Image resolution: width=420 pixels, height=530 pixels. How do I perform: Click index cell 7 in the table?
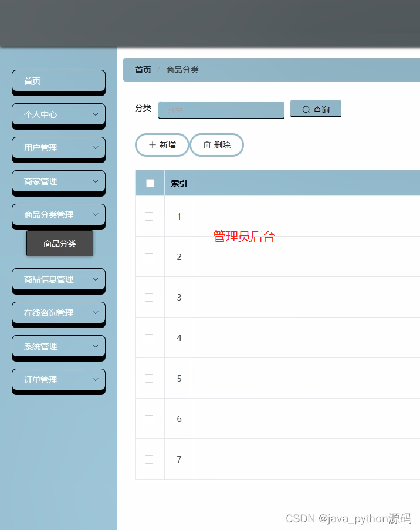point(179,460)
